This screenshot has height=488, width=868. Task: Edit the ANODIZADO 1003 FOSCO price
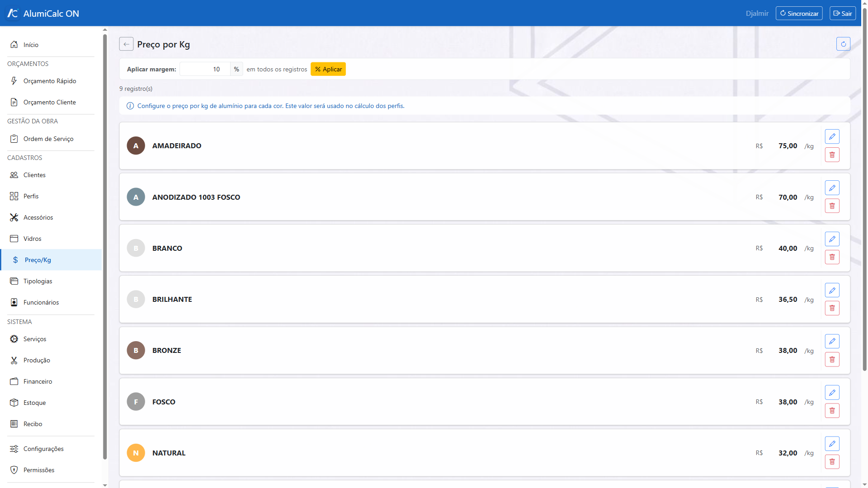click(x=832, y=188)
